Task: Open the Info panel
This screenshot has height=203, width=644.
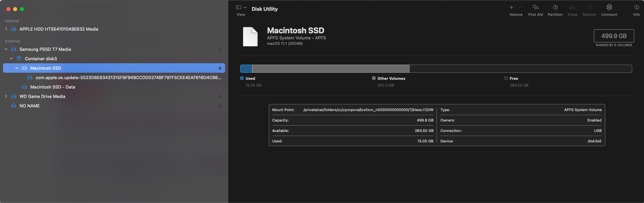Action: tap(637, 7)
